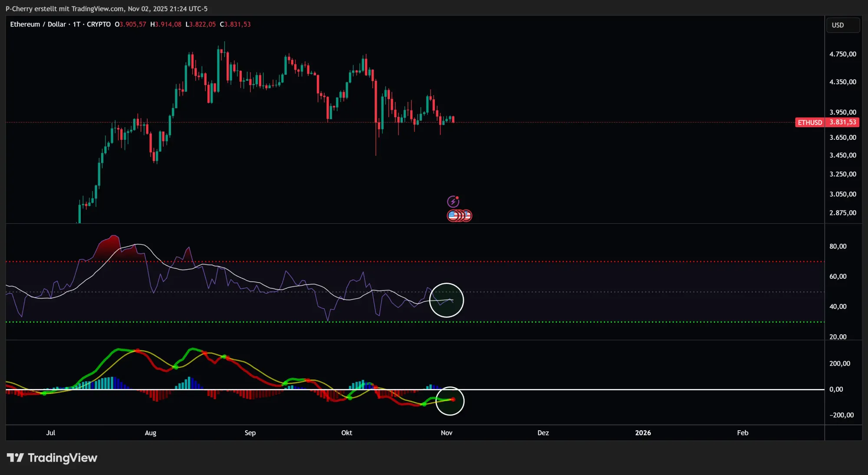Click the TradingView logo at bottom left
868x475 pixels.
click(53, 457)
